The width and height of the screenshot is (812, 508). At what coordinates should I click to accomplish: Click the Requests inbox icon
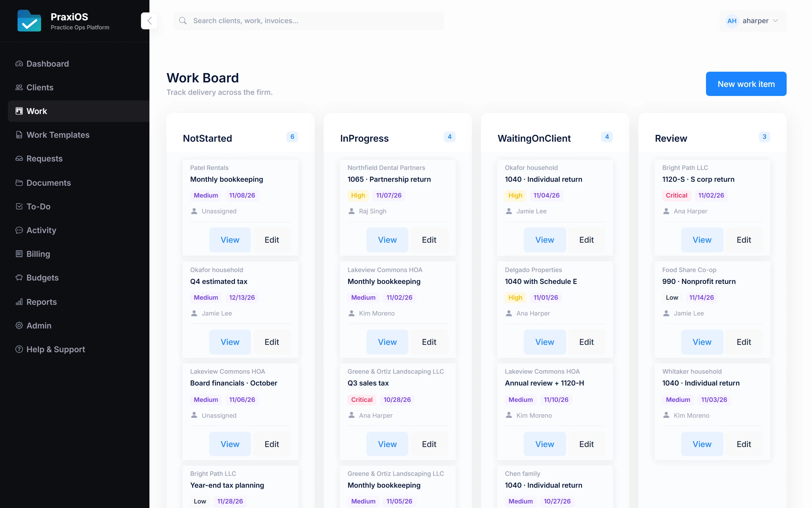[19, 159]
